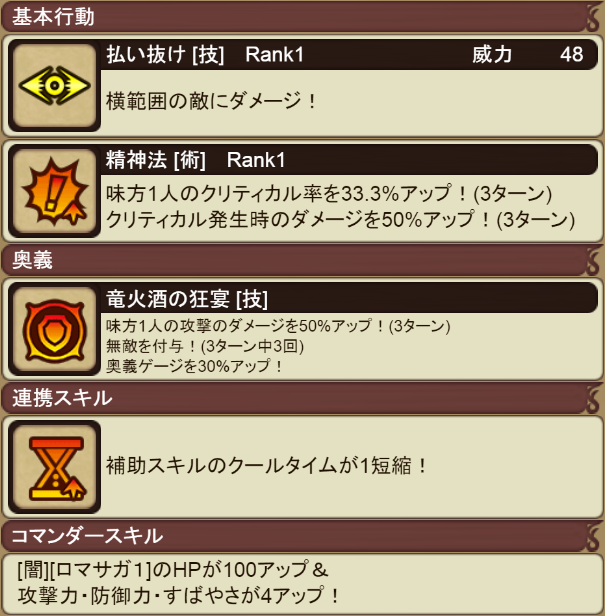The width and height of the screenshot is (605, 616).
Task: Click the ornament on the 基本行動 header
Action: click(593, 17)
